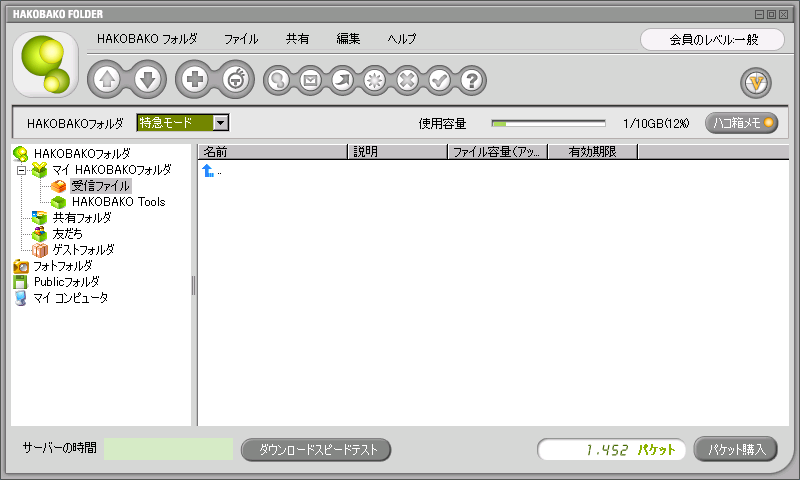Click the ダウンロードスピードテスト button
Viewport: 800px width, 480px height.
pos(316,449)
